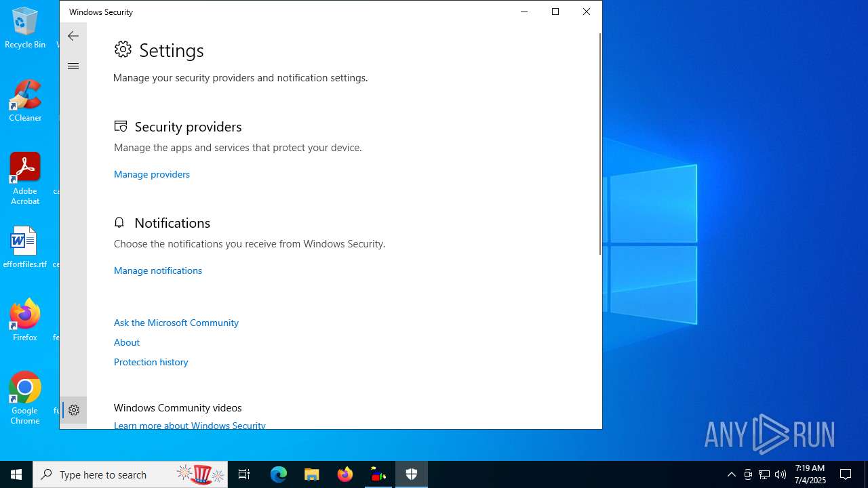Click Manage notifications link
This screenshot has height=488, width=868.
coord(158,270)
